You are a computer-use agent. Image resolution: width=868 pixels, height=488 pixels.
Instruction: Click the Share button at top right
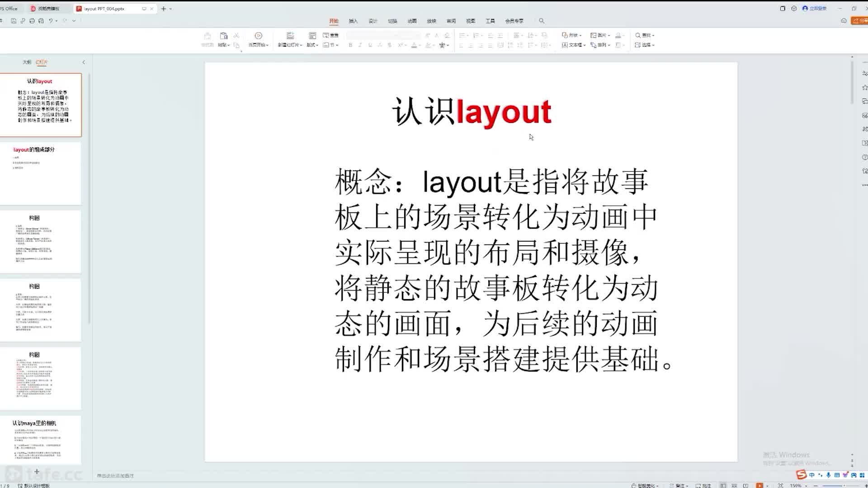[x=859, y=21]
